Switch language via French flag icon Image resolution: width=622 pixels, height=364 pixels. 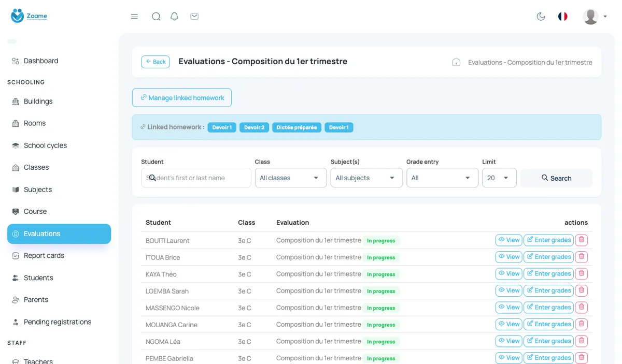[562, 17]
